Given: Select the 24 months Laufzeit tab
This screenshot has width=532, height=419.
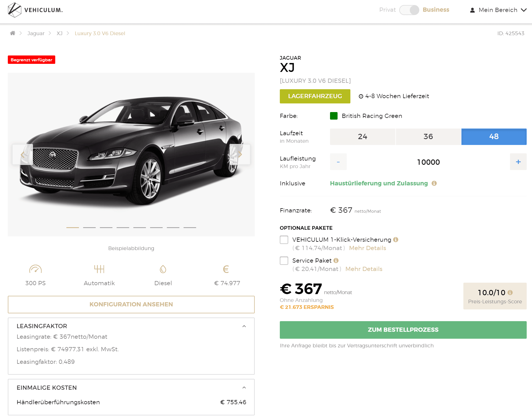Looking at the screenshot, I should point(362,137).
